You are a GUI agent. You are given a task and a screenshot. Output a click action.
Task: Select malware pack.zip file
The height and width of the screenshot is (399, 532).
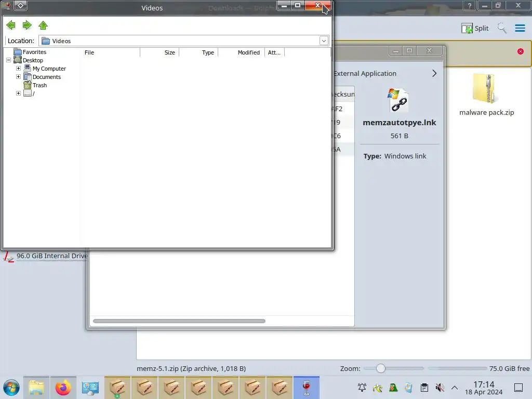(486, 95)
